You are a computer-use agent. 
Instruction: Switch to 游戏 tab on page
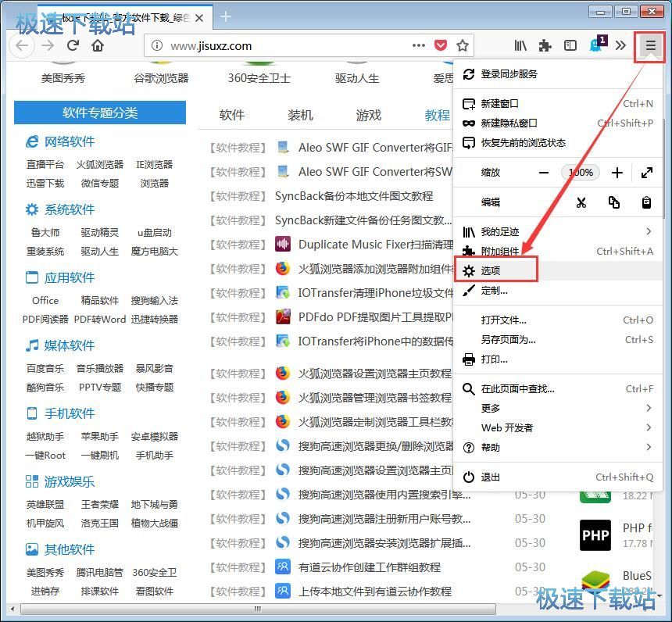(369, 115)
